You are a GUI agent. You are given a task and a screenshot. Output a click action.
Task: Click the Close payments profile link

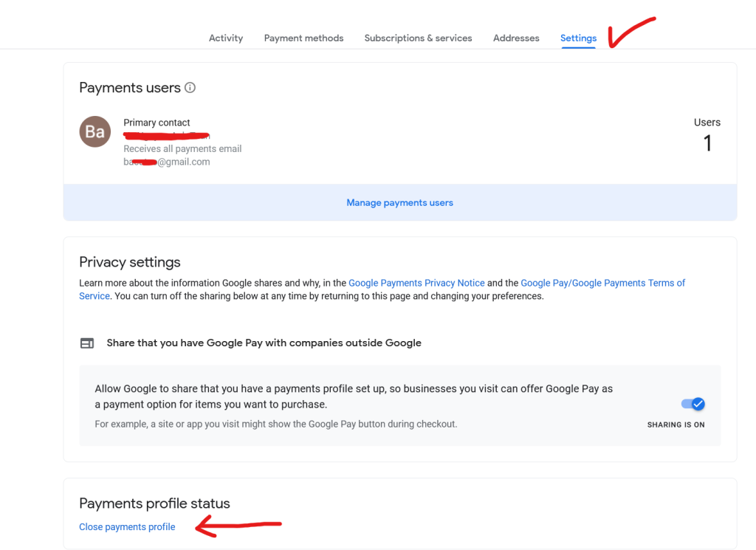[x=127, y=527]
